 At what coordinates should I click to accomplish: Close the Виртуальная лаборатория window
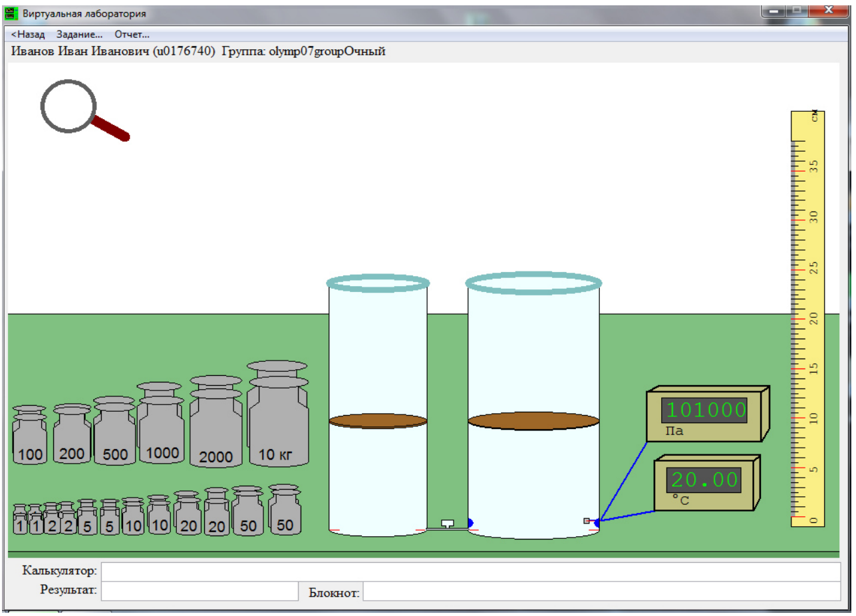point(828,11)
